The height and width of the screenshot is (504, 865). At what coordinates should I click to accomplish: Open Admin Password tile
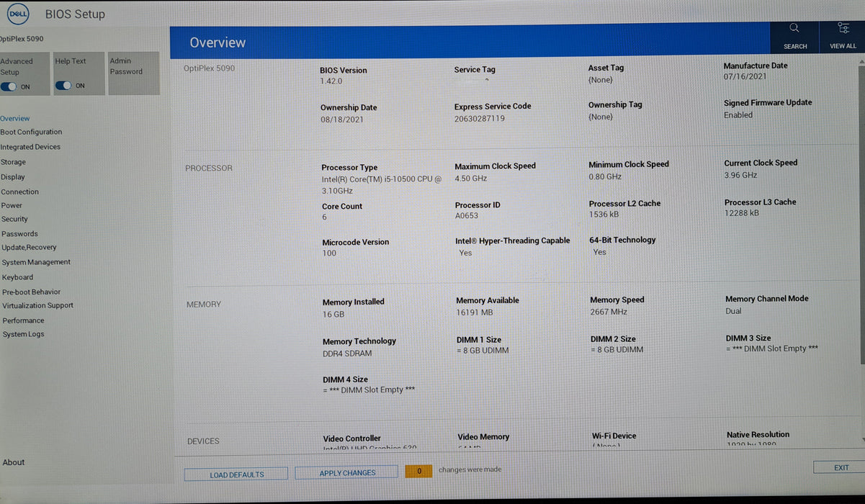tap(133, 73)
